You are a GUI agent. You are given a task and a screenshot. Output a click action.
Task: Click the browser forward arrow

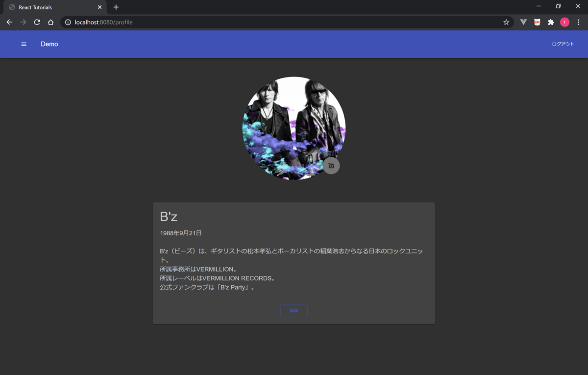pos(23,22)
